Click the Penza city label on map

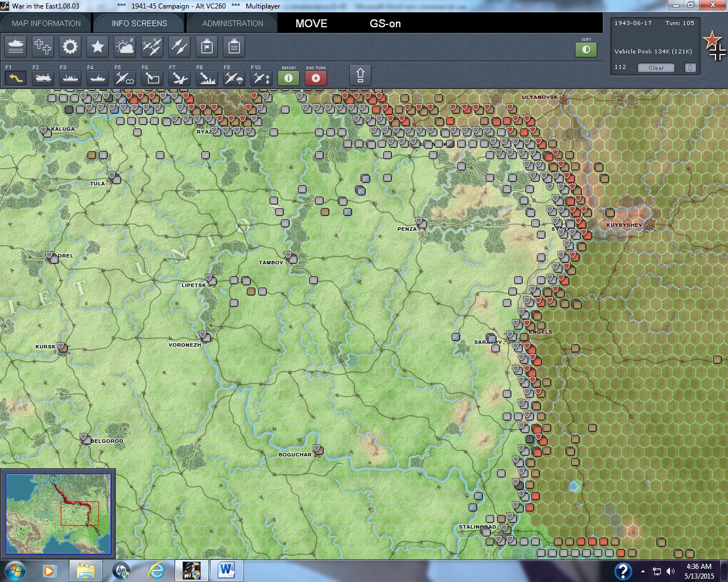tap(407, 229)
